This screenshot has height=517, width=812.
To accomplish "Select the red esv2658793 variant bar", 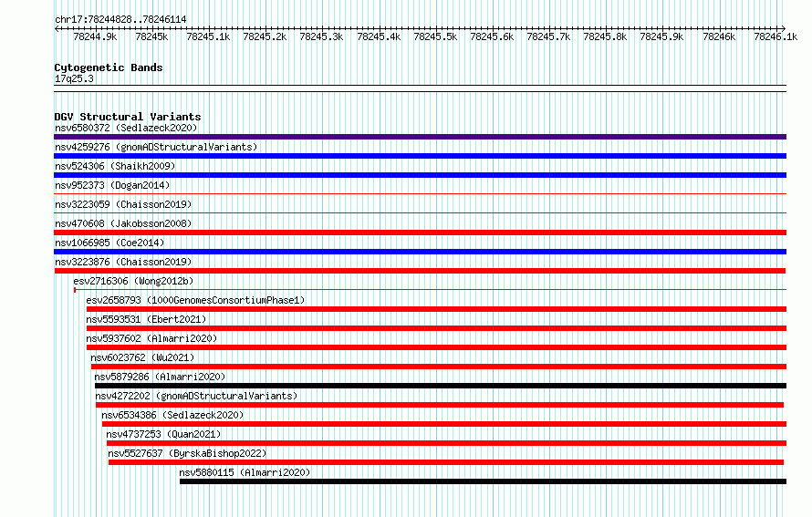I will point(436,309).
